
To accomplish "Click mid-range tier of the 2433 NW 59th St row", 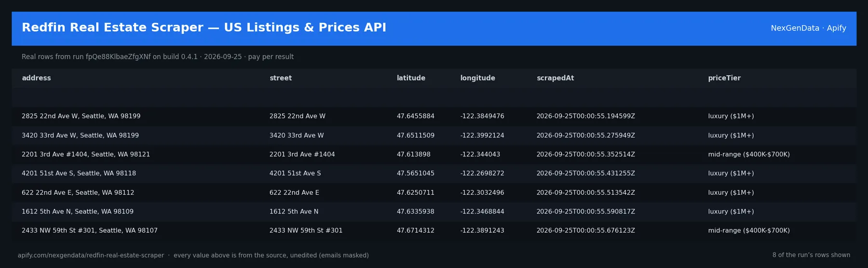I will [x=749, y=230].
